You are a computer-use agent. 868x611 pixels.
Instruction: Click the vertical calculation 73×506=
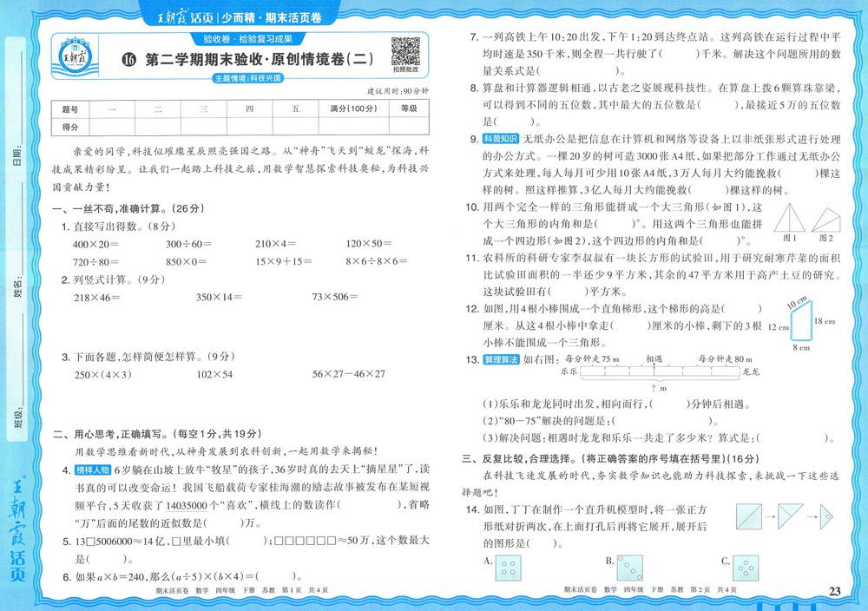(335, 297)
